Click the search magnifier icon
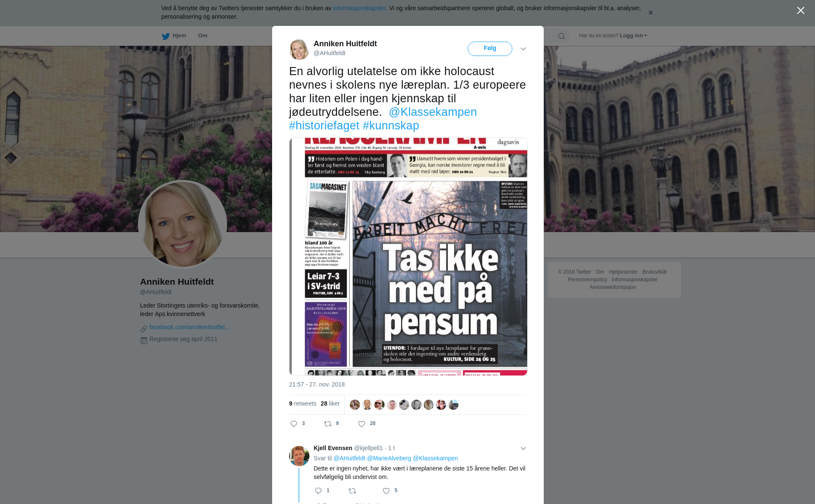 (x=562, y=36)
